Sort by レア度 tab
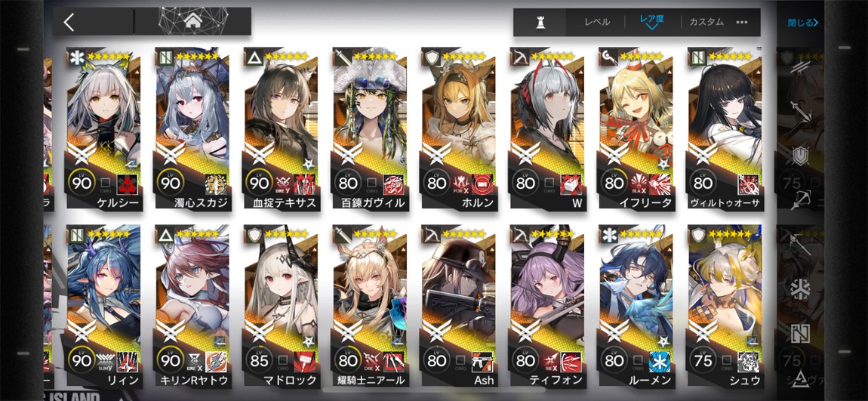This screenshot has height=401, width=868. 652,20
